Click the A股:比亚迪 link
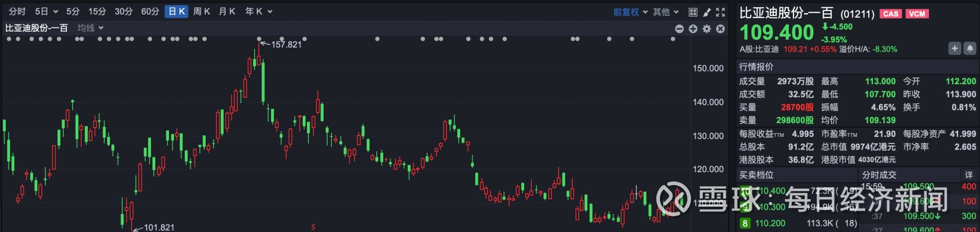980x232 pixels. tap(759, 49)
